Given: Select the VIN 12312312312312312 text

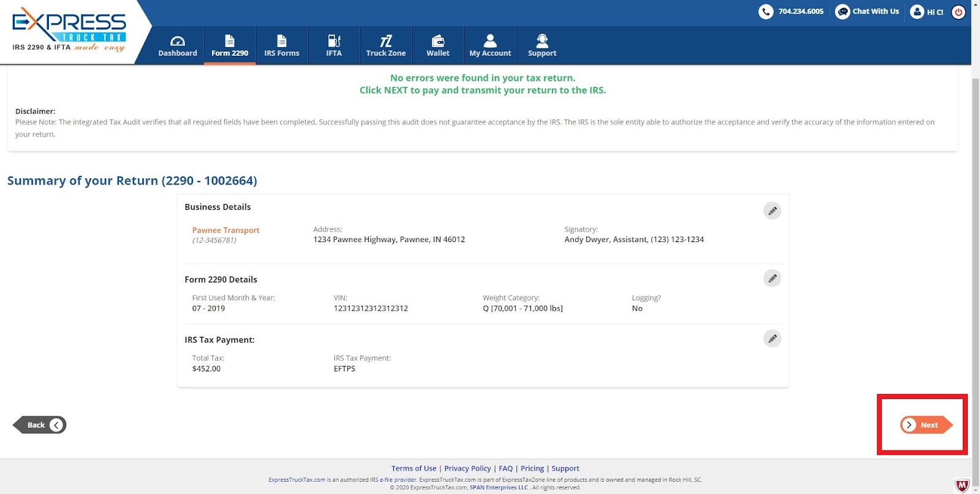Looking at the screenshot, I should point(371,308).
